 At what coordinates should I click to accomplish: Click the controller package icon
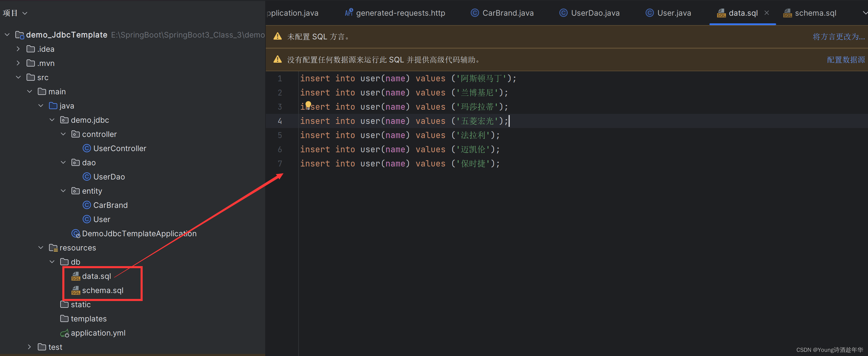[x=76, y=134]
